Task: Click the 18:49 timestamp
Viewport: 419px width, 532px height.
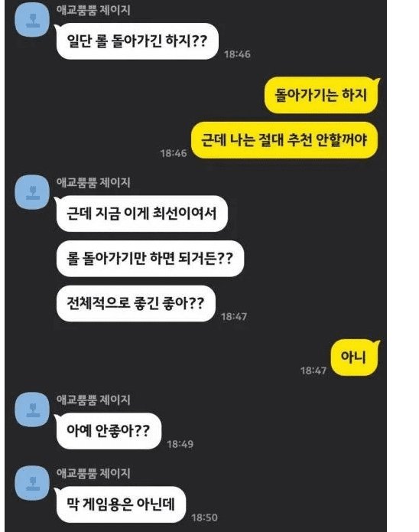Action: pyautogui.click(x=180, y=444)
